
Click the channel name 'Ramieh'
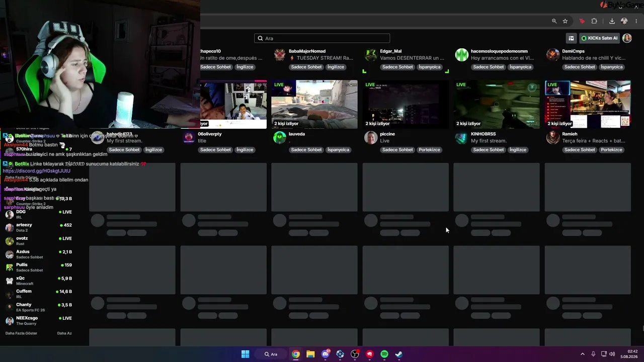[570, 134]
